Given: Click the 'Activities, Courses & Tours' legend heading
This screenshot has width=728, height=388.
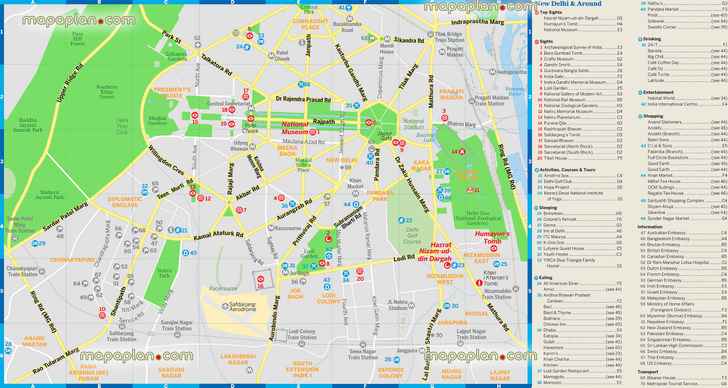Looking at the screenshot, I should [567, 170].
